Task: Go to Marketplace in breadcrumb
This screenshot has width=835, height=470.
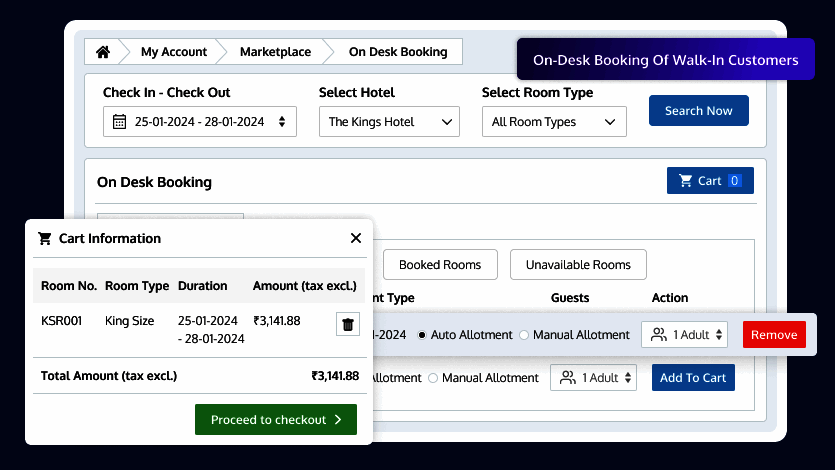Action: pos(275,52)
